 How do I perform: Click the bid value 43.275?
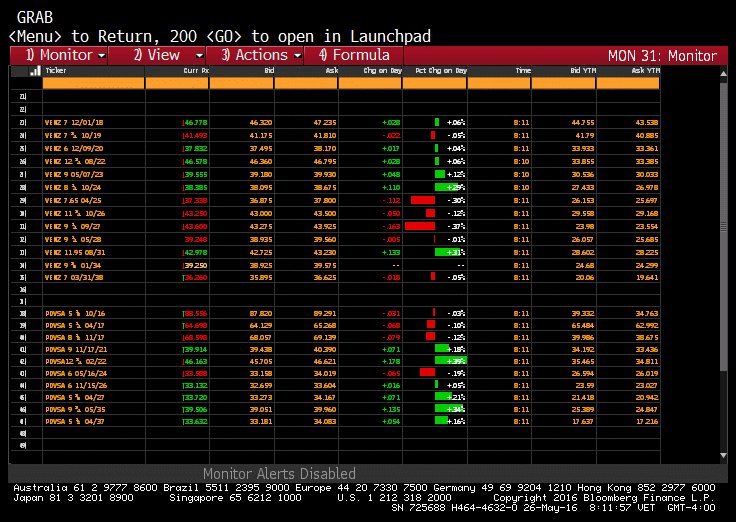coord(261,227)
